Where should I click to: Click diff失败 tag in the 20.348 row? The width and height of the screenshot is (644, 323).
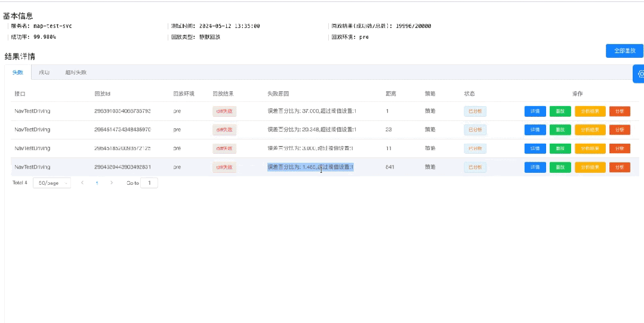coord(224,129)
